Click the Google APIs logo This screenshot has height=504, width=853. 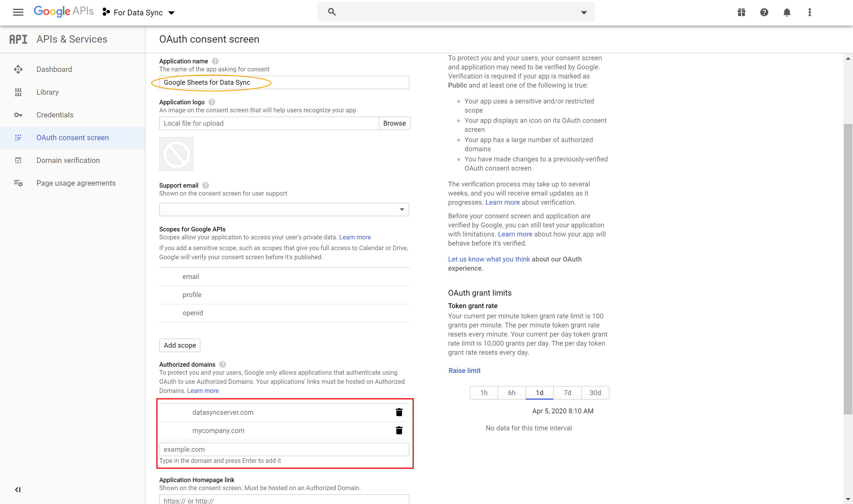click(63, 12)
